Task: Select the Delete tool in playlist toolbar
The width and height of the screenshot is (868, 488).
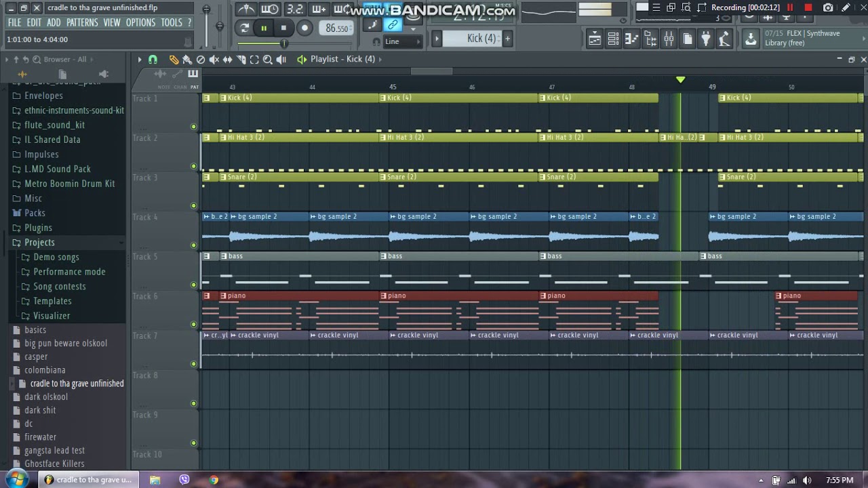Action: pyautogui.click(x=201, y=60)
